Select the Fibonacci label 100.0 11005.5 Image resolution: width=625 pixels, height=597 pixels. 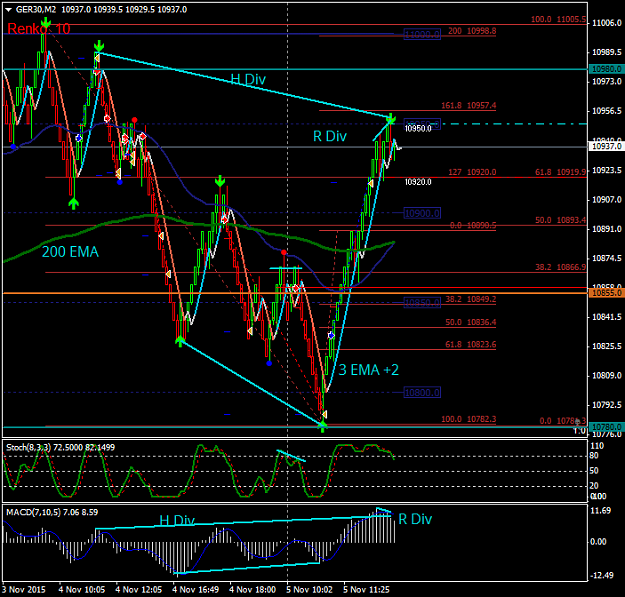[558, 19]
